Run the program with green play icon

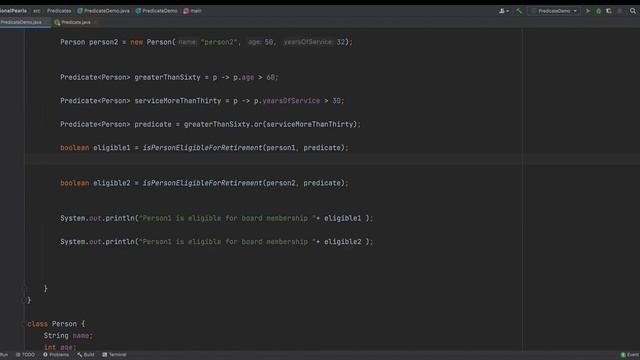588,11
